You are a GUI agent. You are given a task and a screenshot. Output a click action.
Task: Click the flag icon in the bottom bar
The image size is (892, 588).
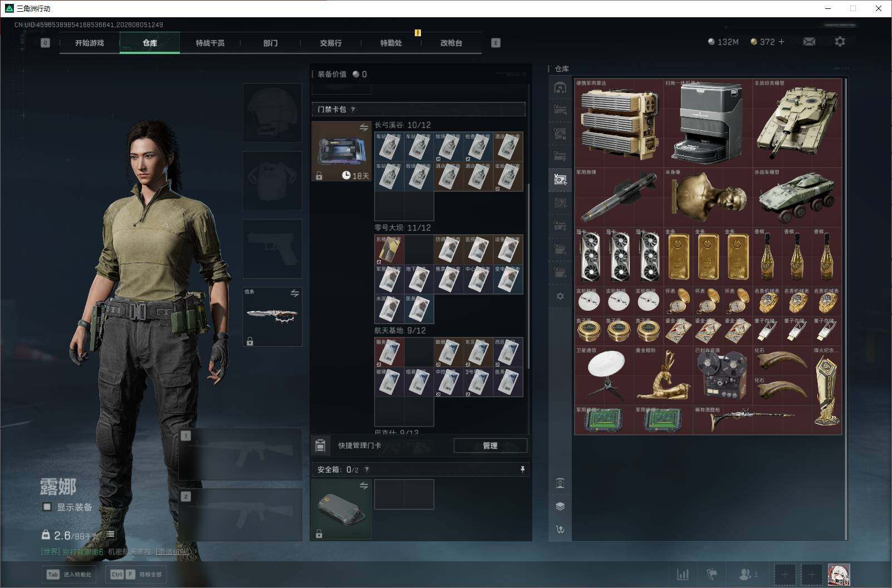pyautogui.click(x=712, y=574)
